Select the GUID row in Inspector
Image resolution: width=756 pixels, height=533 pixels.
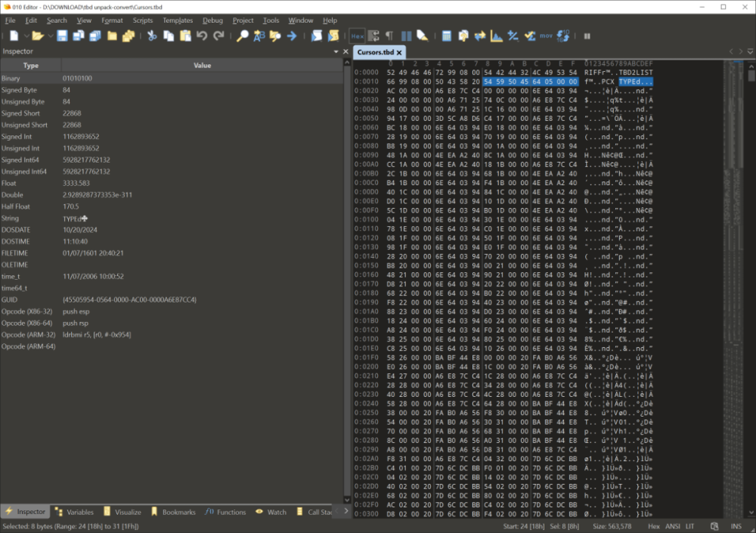point(171,299)
